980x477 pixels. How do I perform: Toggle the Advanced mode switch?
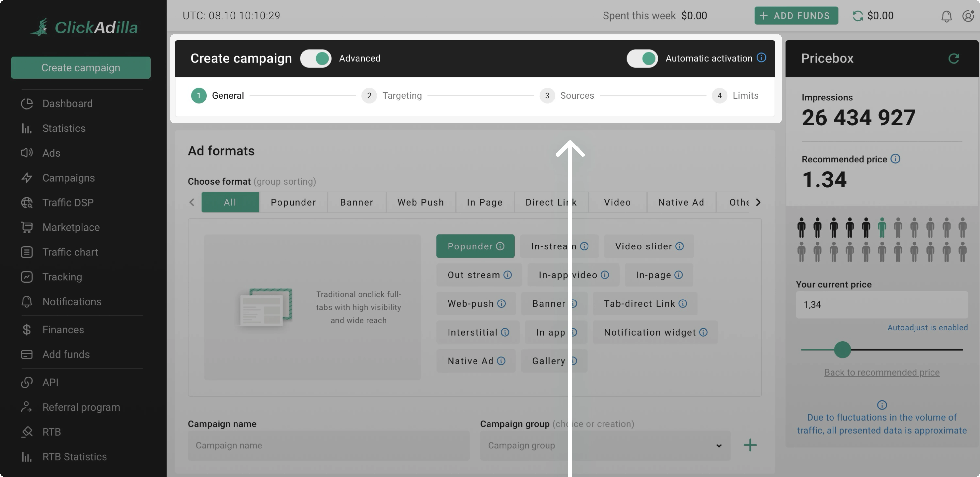316,59
